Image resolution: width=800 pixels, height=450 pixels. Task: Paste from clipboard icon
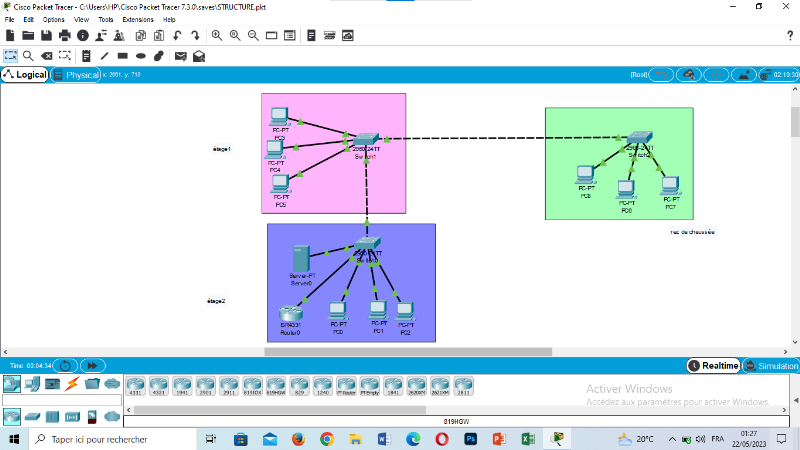pyautogui.click(x=159, y=36)
